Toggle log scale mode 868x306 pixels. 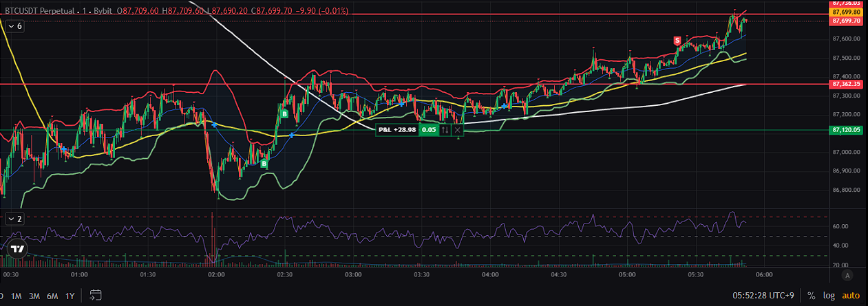click(830, 296)
